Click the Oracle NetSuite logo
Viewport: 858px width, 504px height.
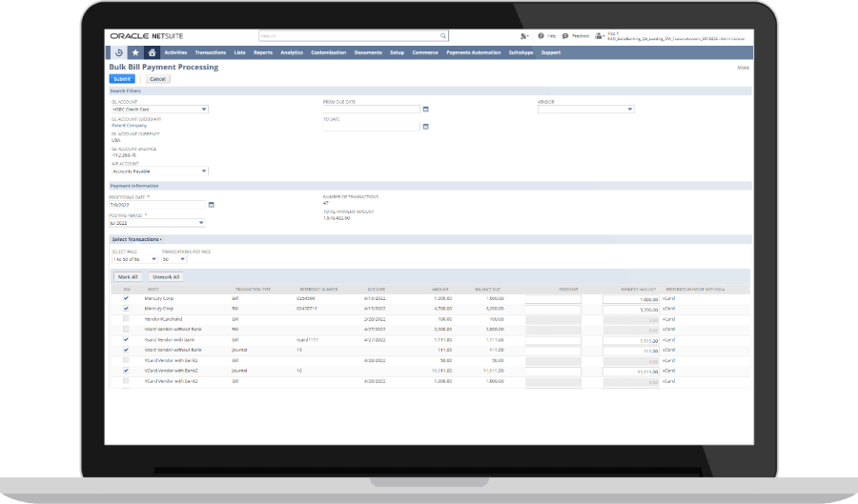click(x=147, y=36)
